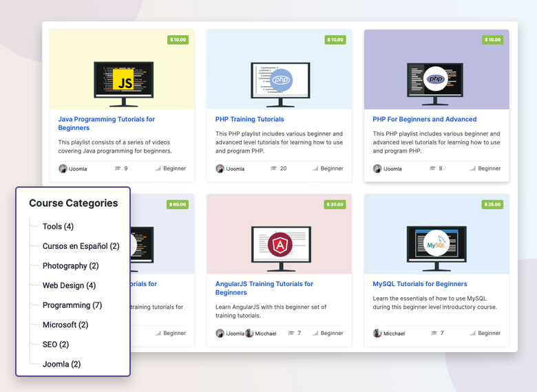
Task: Select Microsoft (2) category
Action: (65, 325)
